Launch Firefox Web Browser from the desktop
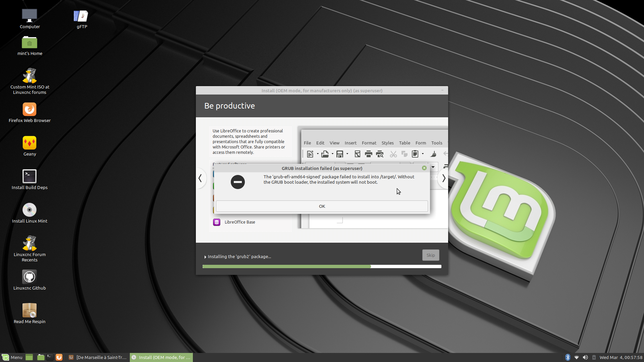 (x=30, y=113)
